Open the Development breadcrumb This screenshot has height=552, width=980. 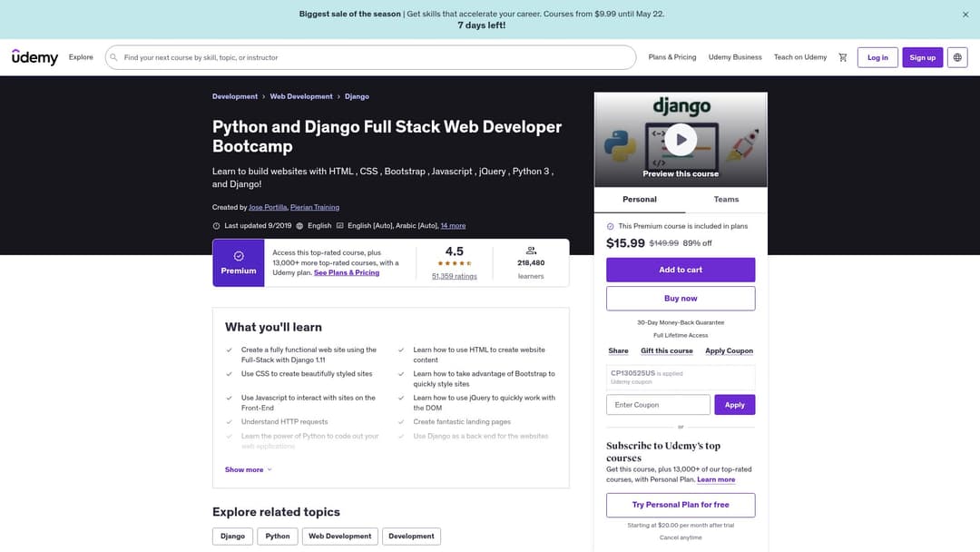234,96
